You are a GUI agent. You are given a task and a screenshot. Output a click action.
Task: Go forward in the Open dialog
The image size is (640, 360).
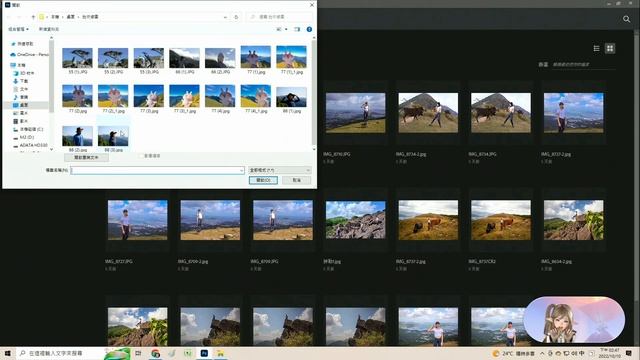coord(19,17)
